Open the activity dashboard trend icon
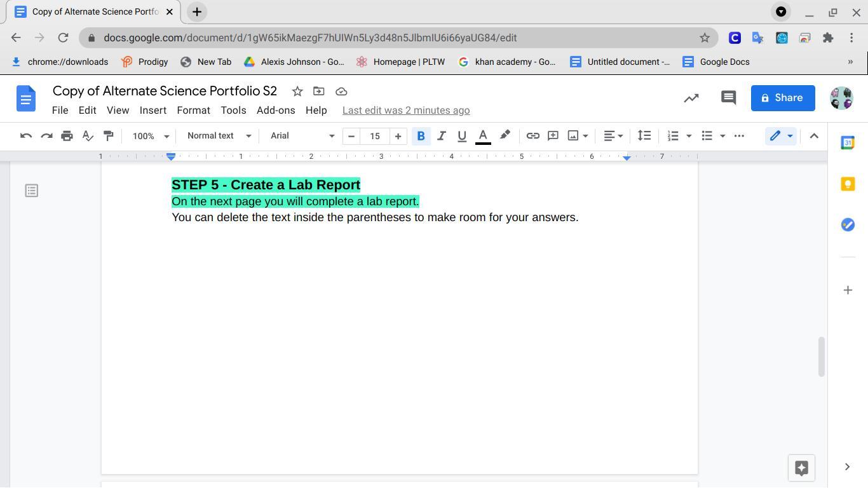Viewport: 868px width, 488px height. (x=691, y=98)
